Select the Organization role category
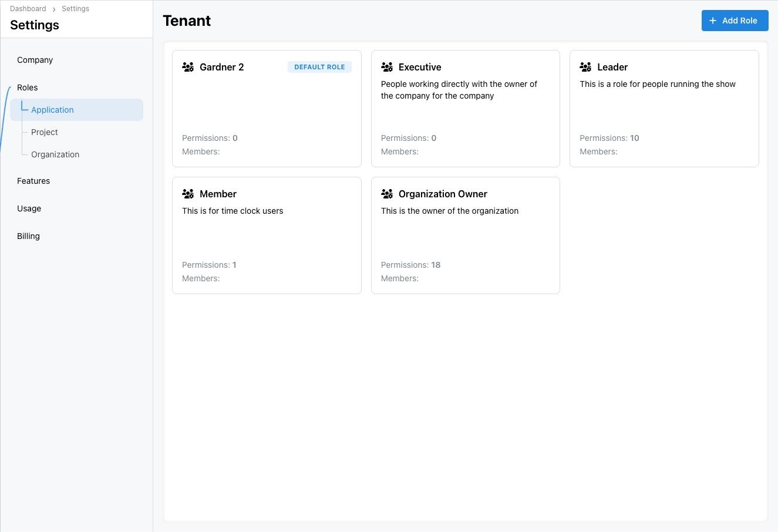The height and width of the screenshot is (532, 778). [x=55, y=154]
